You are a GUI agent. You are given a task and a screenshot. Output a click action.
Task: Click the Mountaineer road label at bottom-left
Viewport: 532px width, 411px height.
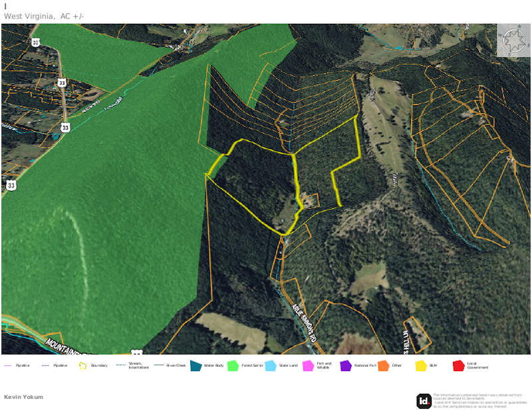[63, 346]
